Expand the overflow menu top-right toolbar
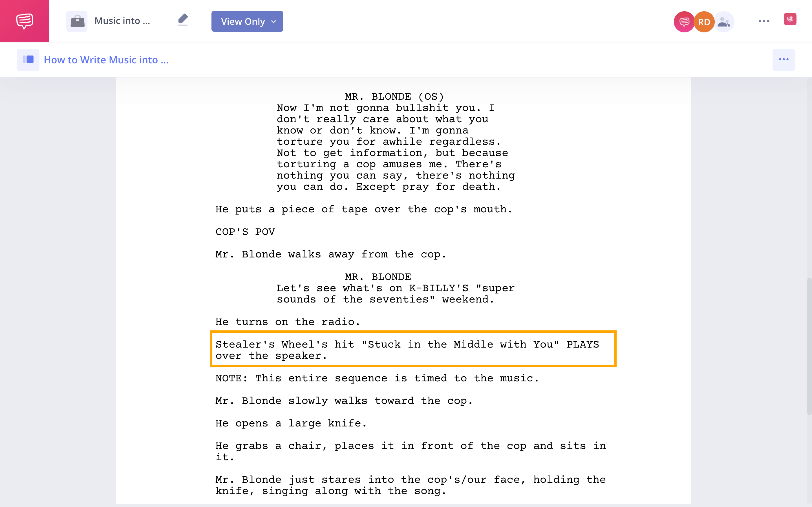The height and width of the screenshot is (507, 812). click(x=764, y=21)
